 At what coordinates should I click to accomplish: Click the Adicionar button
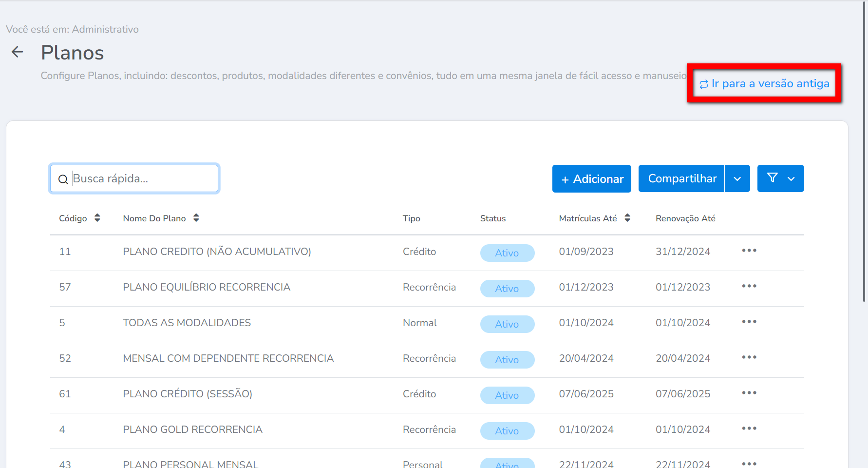591,179
